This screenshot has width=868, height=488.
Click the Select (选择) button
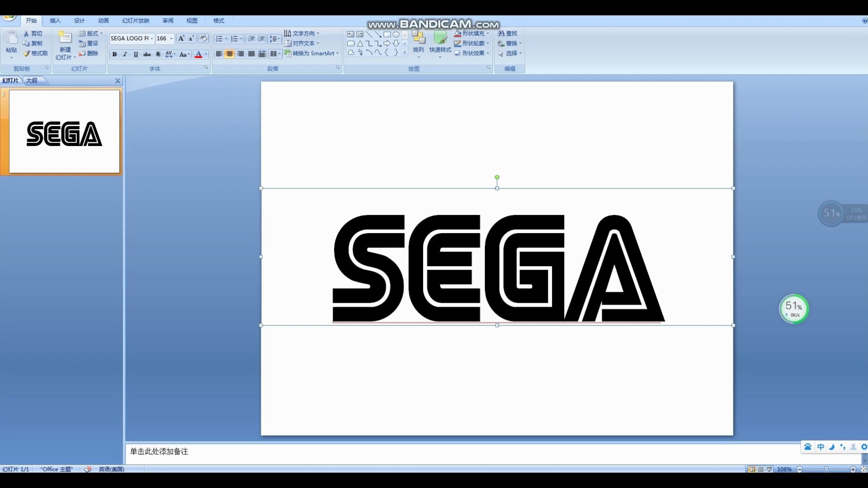click(x=509, y=53)
